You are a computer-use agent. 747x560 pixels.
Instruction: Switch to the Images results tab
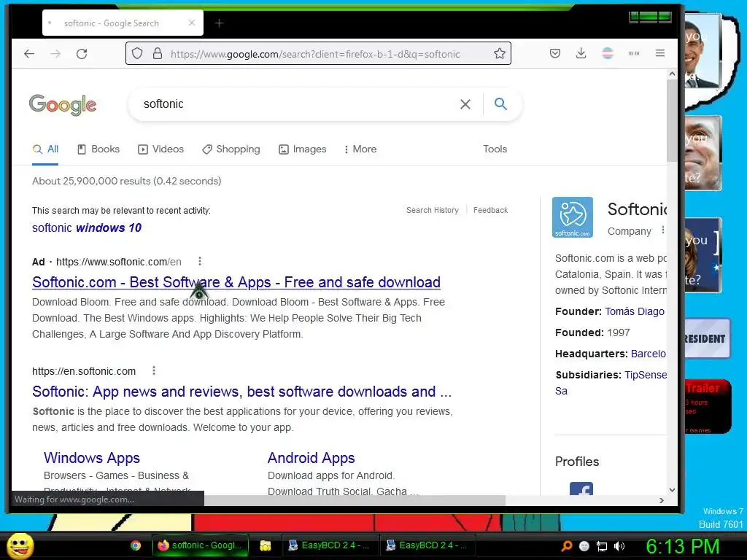(x=303, y=149)
